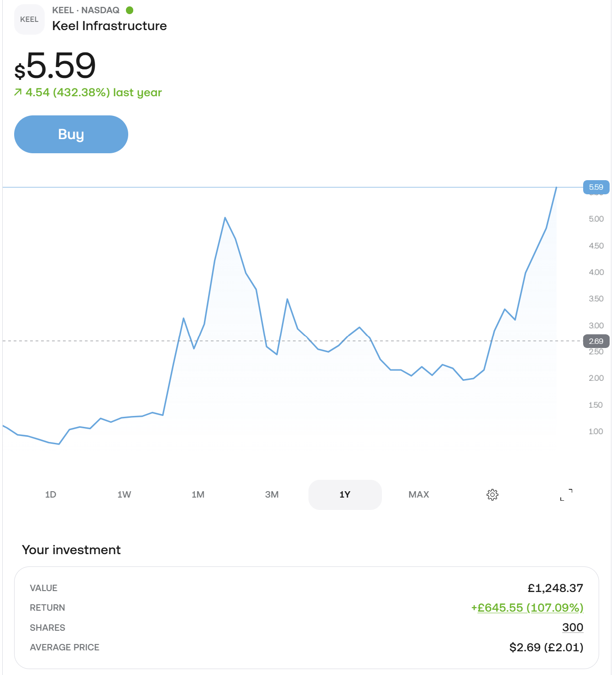Click the 3.00 y-axis label
The width and height of the screenshot is (616, 675).
pyautogui.click(x=596, y=326)
